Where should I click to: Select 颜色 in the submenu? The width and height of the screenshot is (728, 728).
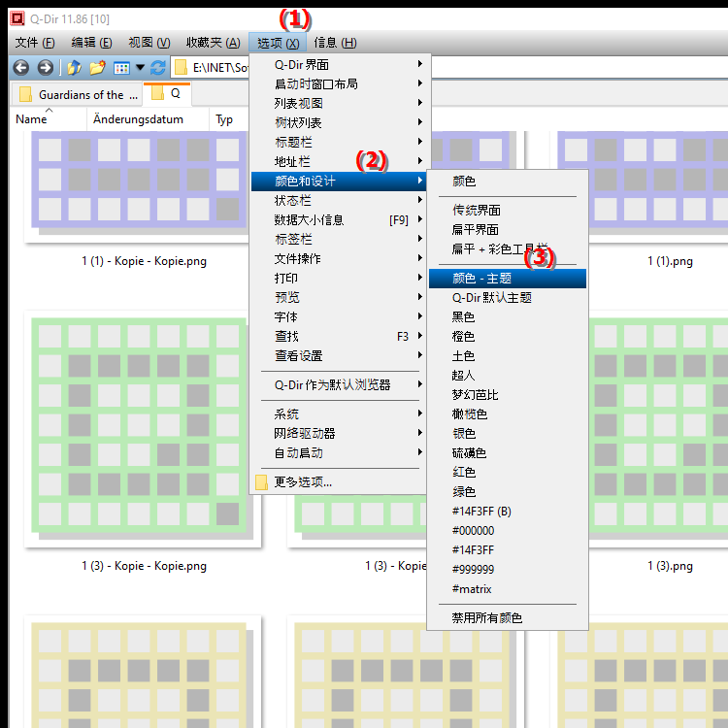pyautogui.click(x=508, y=182)
